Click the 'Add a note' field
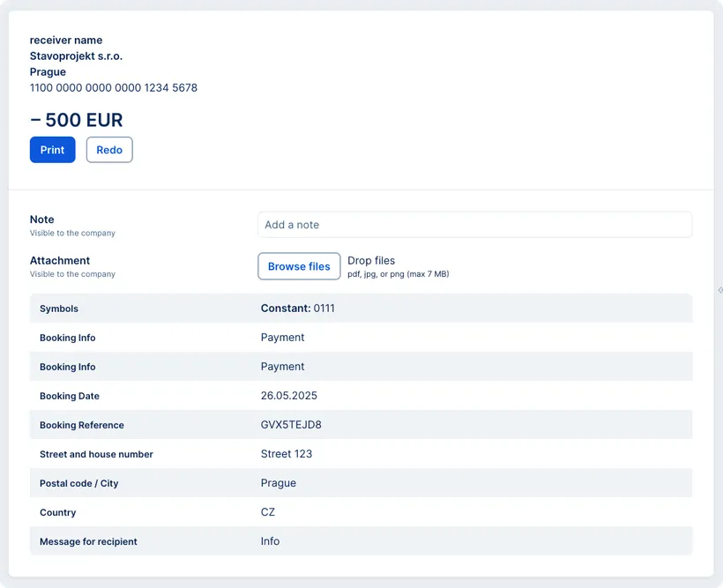Image resolution: width=723 pixels, height=588 pixels. 474,224
